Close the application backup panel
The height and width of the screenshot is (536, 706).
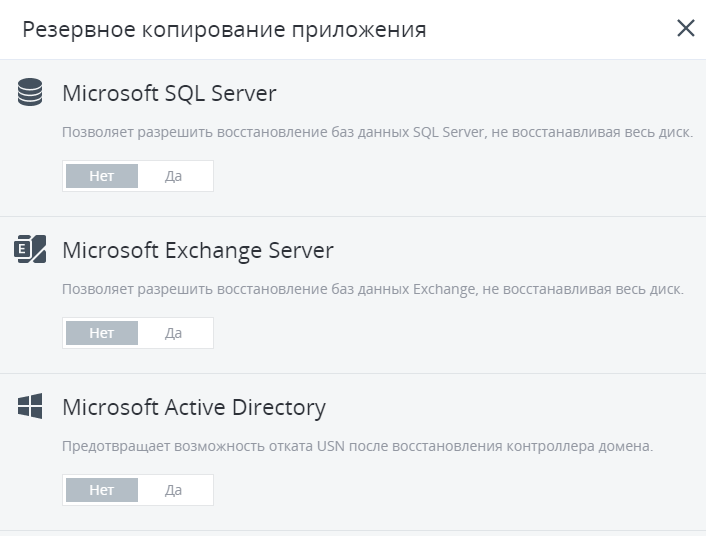click(x=685, y=28)
